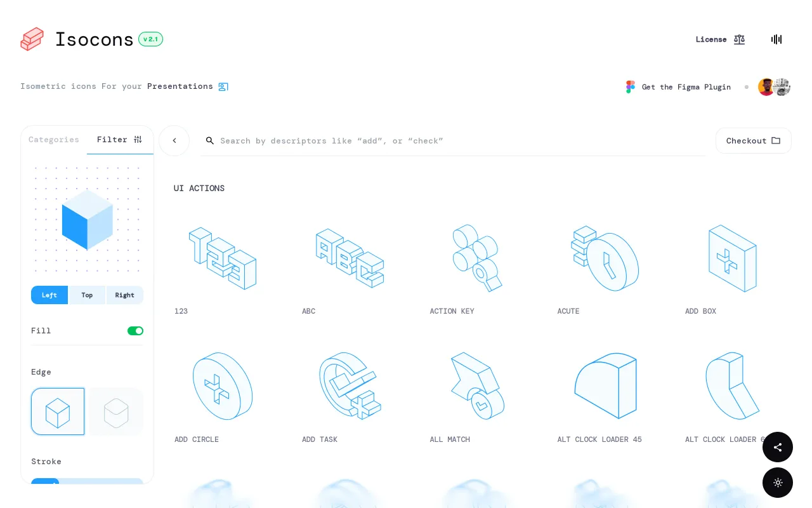812x508 pixels.
Task: Set cube face to Left
Action: point(49,295)
